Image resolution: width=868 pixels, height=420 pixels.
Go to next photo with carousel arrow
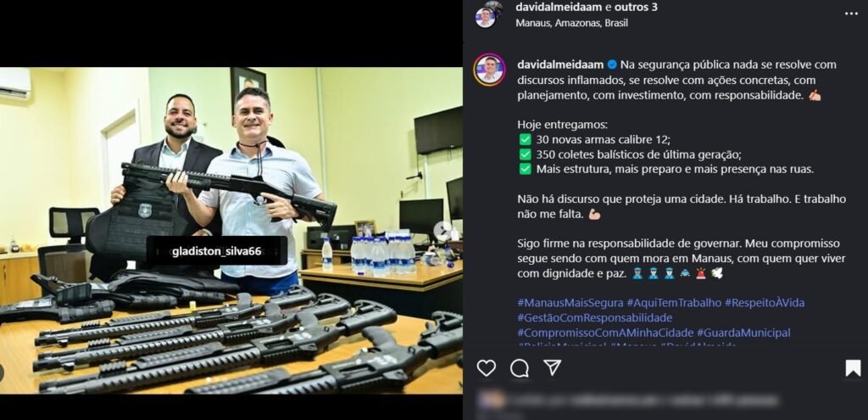pos(442,231)
